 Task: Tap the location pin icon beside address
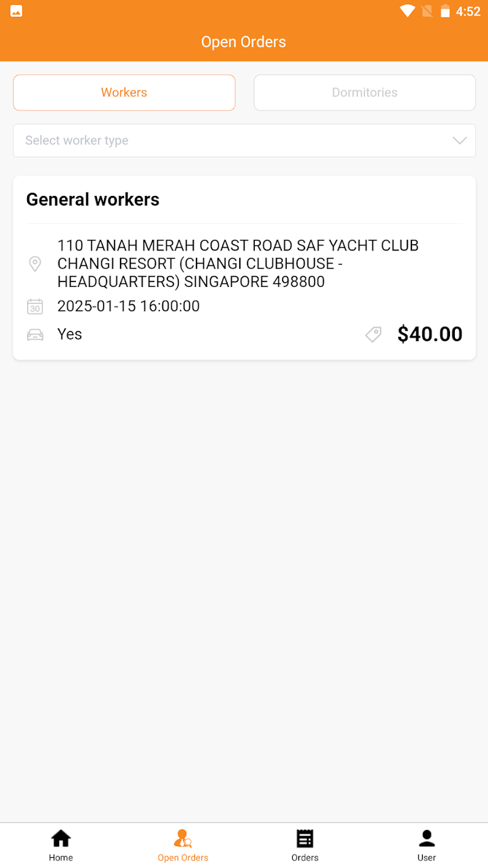[35, 264]
